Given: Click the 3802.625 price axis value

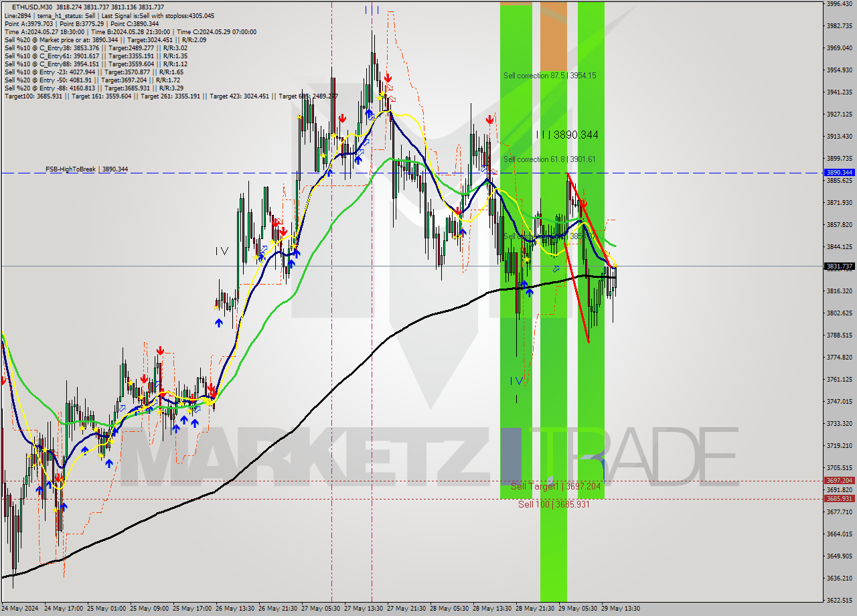Looking at the screenshot, I should [840, 313].
